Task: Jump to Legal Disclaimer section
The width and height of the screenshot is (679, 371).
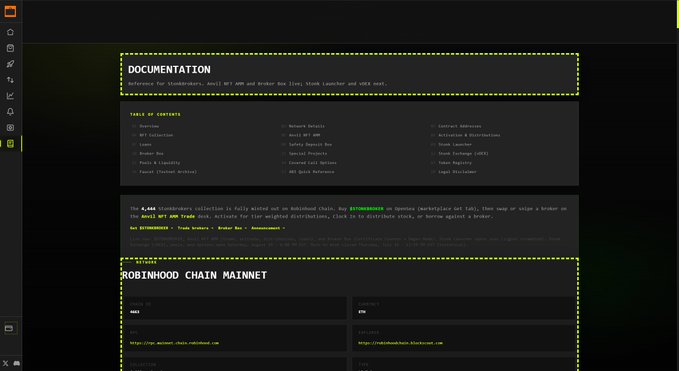Action: coord(457,171)
